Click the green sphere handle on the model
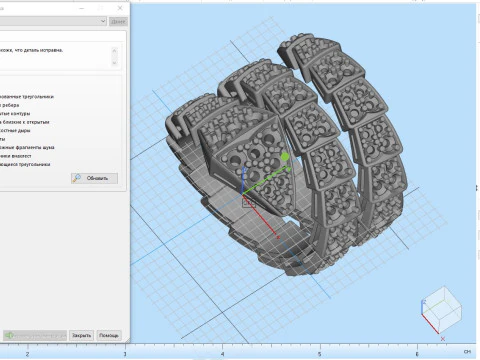Viewport: 480px width, 360px height. [x=285, y=157]
